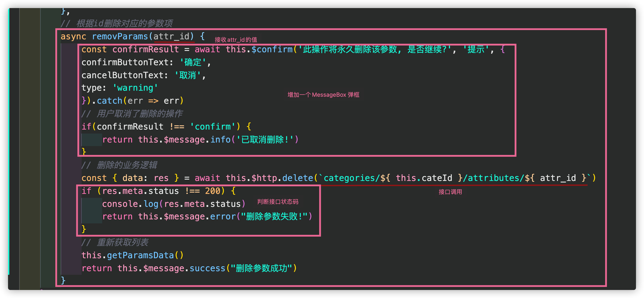Click the console.log statement
The width and height of the screenshot is (644, 298).
(173, 204)
